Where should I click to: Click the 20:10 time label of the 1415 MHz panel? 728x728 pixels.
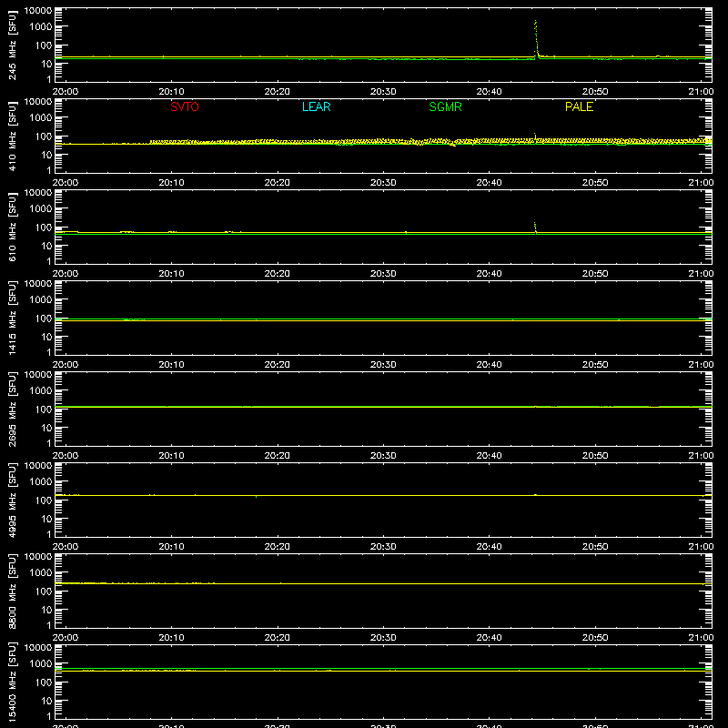pos(171,365)
